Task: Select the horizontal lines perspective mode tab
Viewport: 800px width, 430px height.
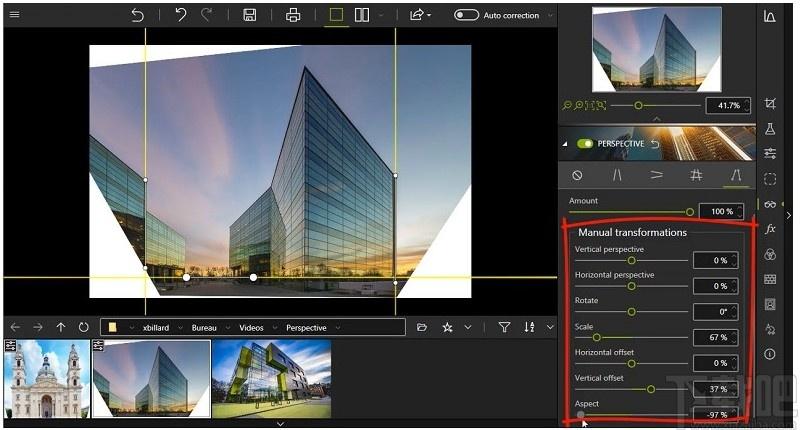Action: pos(657,175)
